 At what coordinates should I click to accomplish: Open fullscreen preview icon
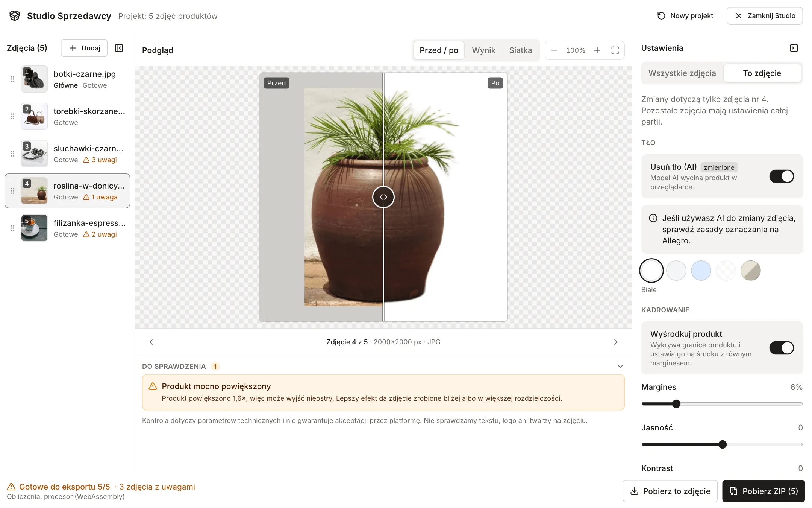pyautogui.click(x=615, y=50)
